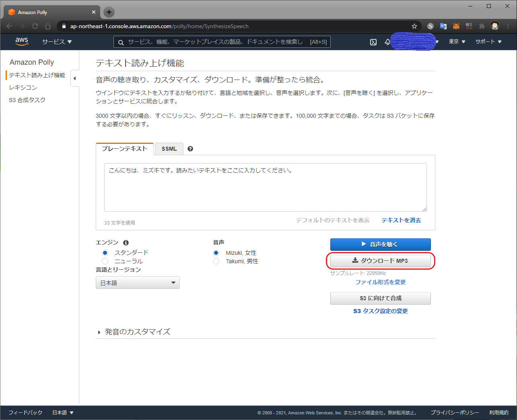The width and height of the screenshot is (517, 420).
Task: Click the 33 文字を使用 character count
Action: pyautogui.click(x=119, y=223)
